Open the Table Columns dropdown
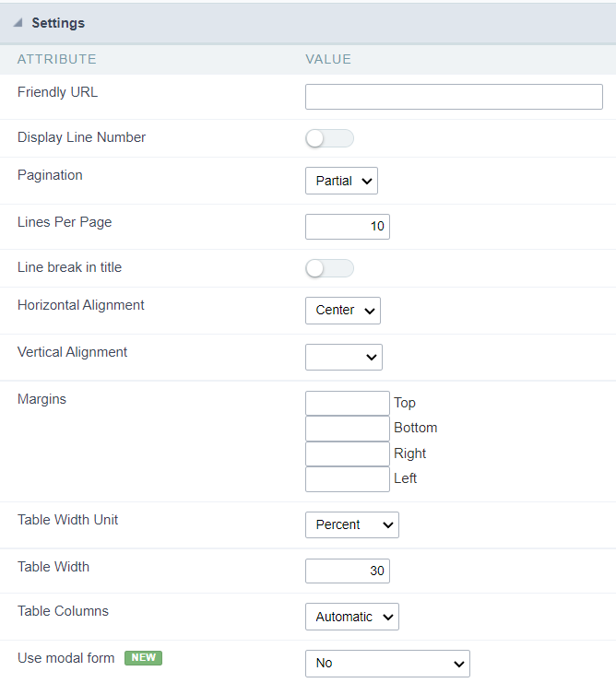The width and height of the screenshot is (616, 683). [351, 617]
